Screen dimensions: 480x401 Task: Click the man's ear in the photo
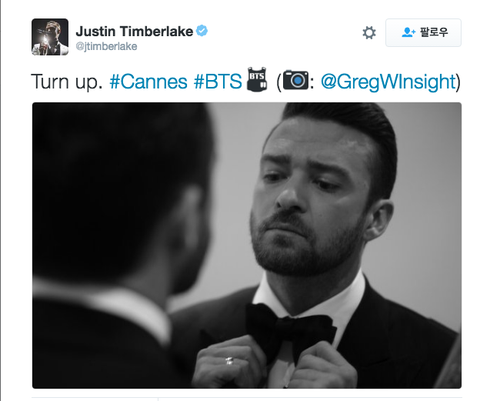click(x=380, y=220)
